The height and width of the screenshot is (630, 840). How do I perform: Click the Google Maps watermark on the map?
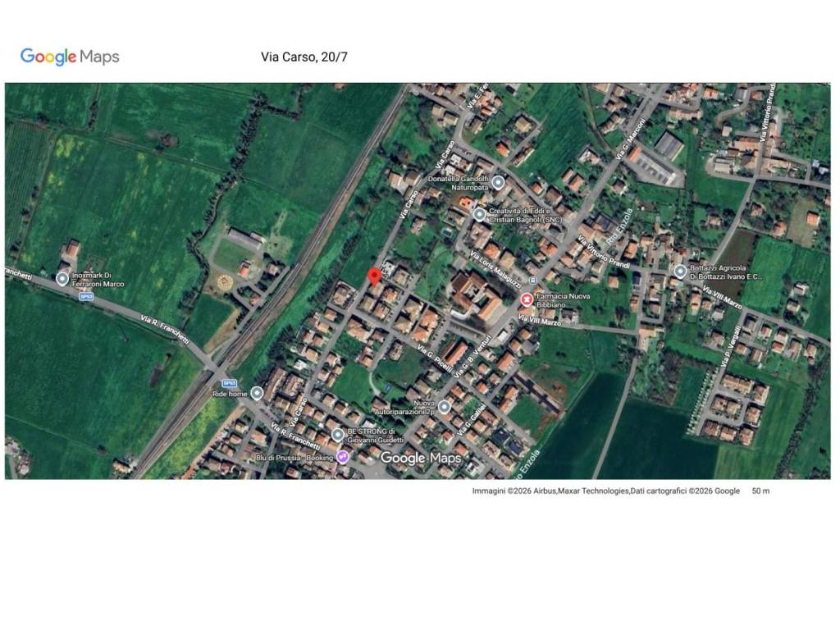(x=419, y=459)
